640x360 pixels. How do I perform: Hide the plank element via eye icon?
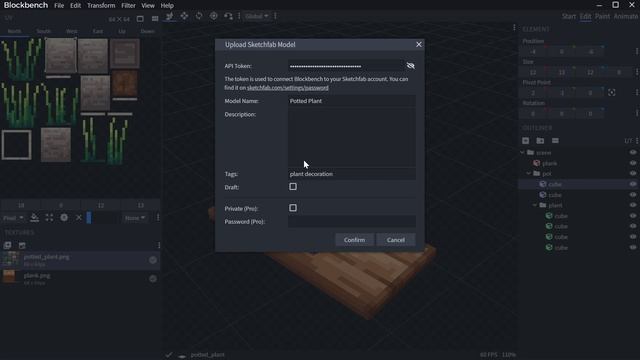633,163
